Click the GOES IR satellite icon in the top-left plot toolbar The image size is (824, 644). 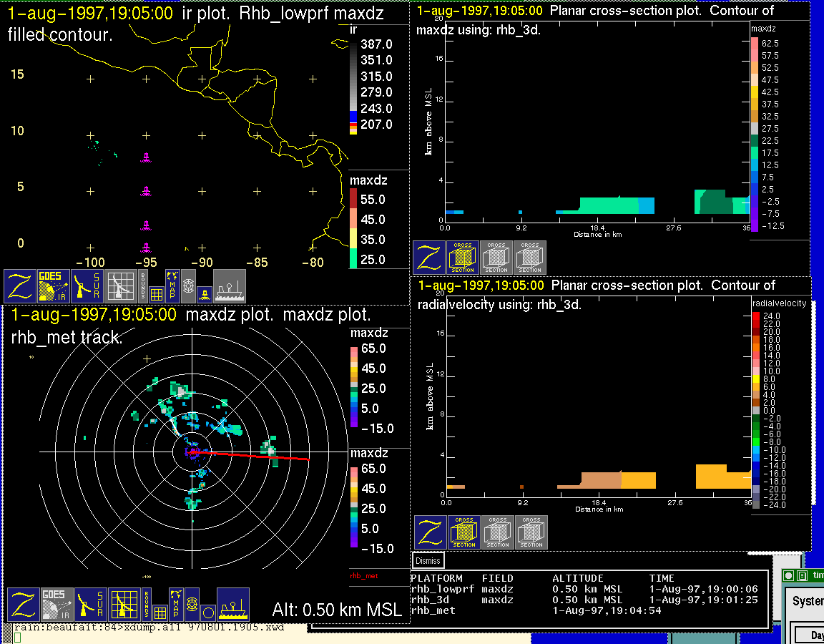[x=54, y=286]
